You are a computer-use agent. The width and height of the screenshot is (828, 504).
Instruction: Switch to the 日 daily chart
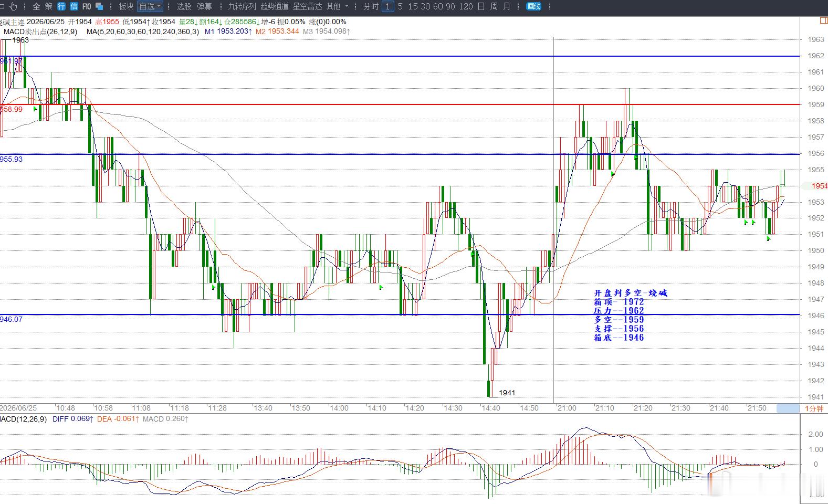tap(481, 6)
